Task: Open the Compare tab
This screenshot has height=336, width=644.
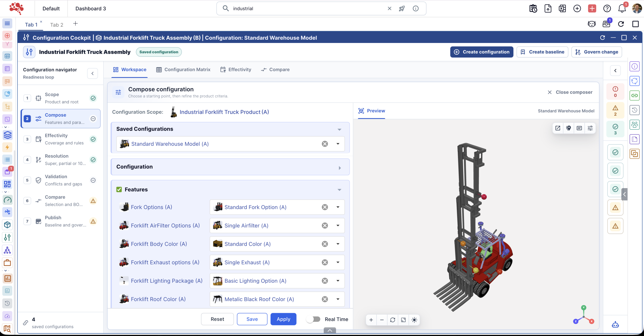Action: point(275,70)
